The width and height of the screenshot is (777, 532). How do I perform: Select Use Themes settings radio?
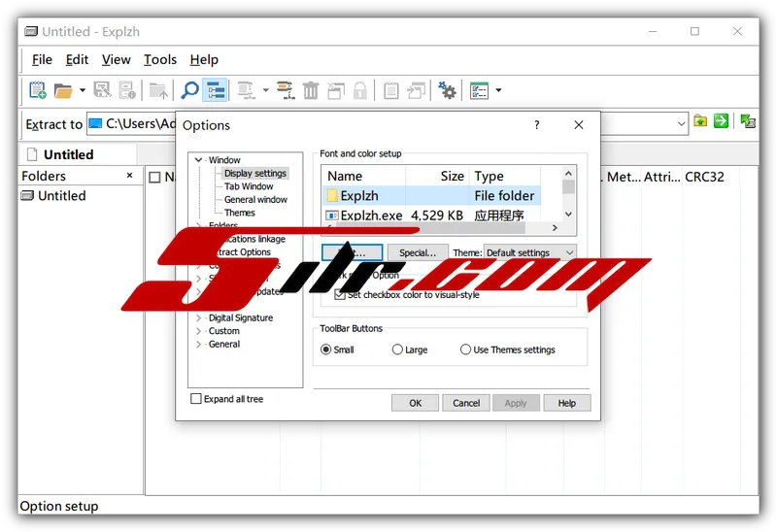tap(465, 349)
